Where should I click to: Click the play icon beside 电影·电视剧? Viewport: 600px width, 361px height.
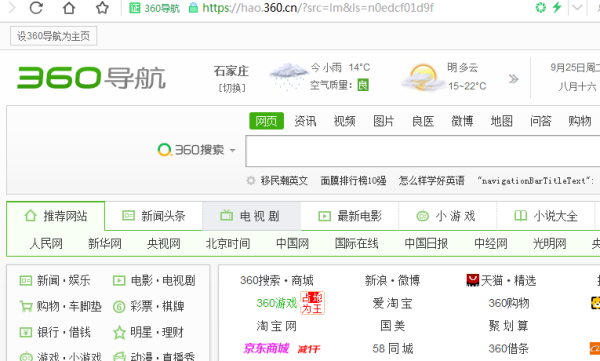point(119,281)
